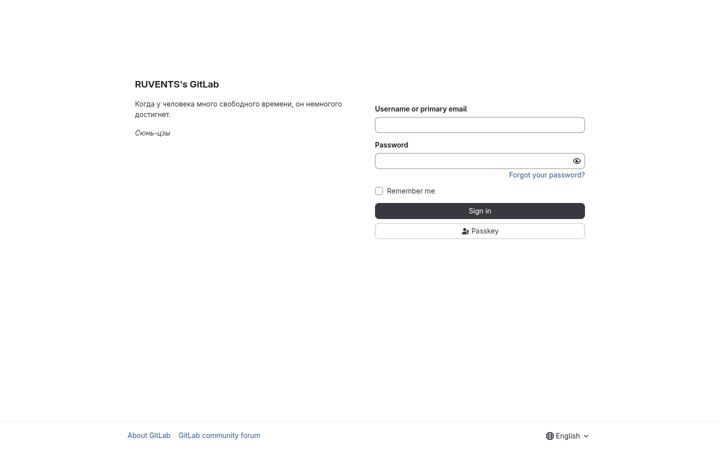Click the English label in footer
The width and height of the screenshot is (720, 450).
(568, 436)
